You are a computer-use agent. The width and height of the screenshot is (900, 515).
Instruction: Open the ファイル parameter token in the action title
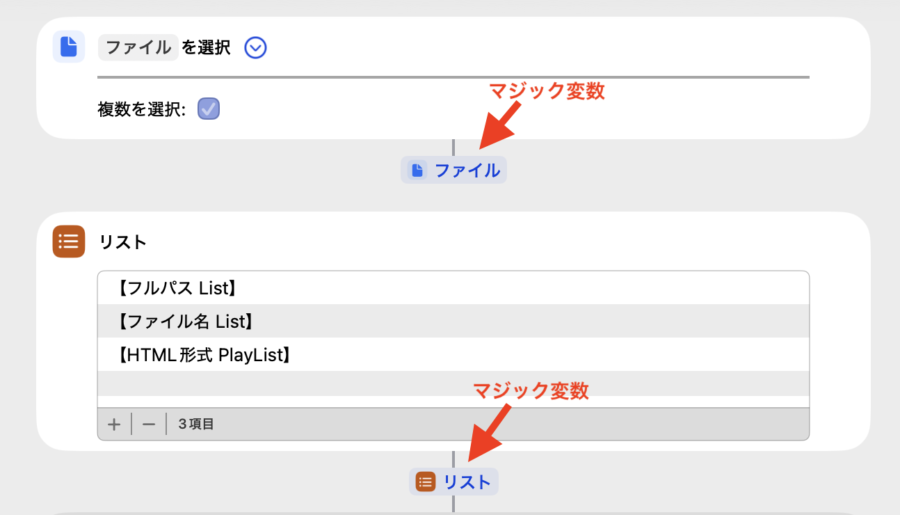click(138, 47)
